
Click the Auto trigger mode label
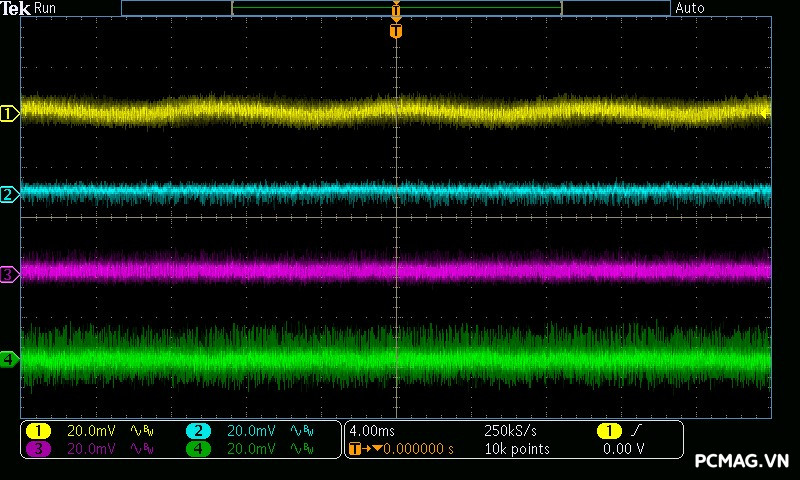690,8
